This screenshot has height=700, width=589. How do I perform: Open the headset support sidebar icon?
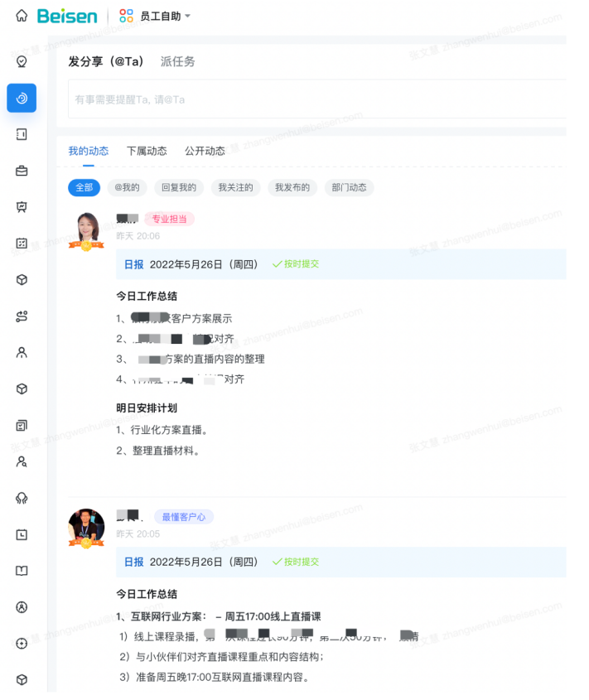(x=22, y=498)
